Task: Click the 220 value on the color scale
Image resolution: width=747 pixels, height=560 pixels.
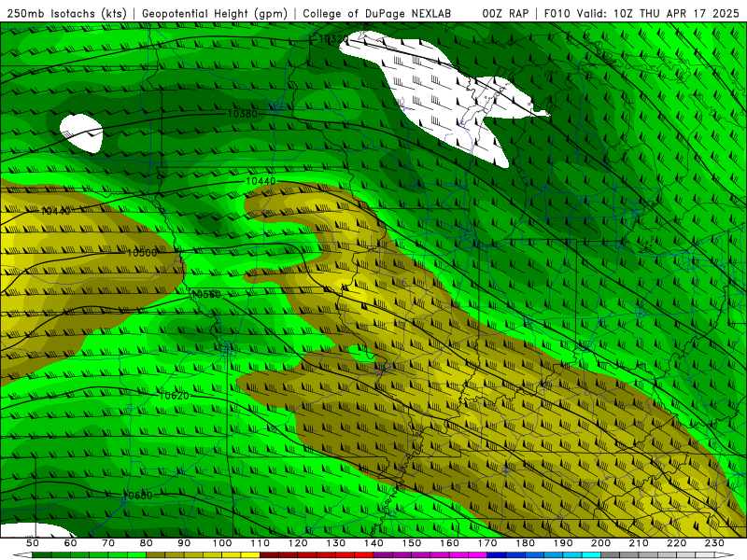Action: (x=676, y=543)
